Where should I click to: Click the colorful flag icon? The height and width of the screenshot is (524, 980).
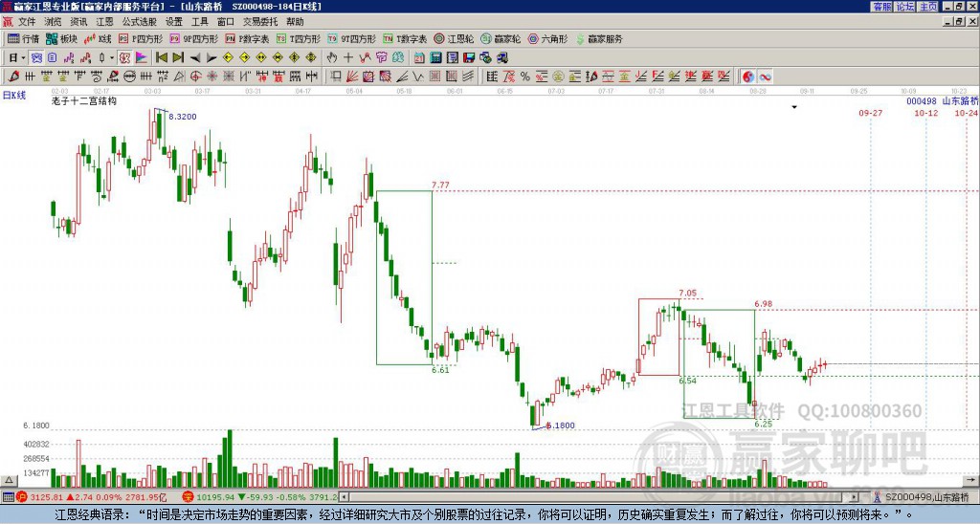coord(142,58)
